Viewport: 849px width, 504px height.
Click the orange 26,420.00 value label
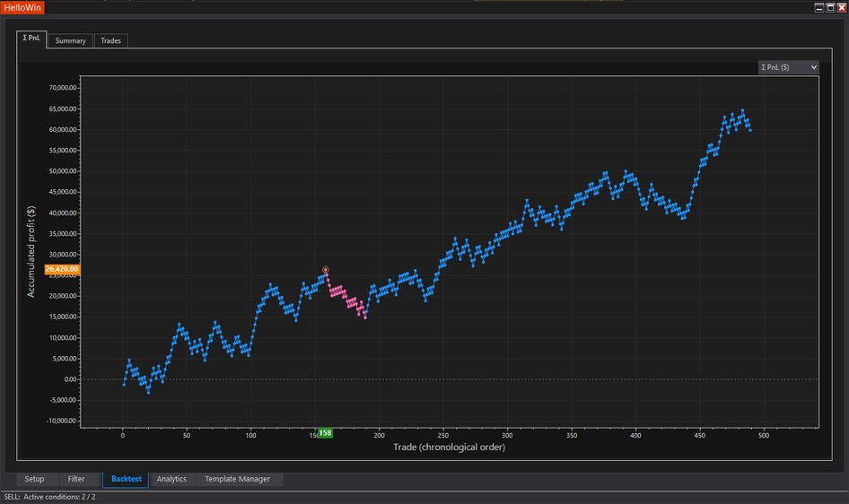click(62, 269)
